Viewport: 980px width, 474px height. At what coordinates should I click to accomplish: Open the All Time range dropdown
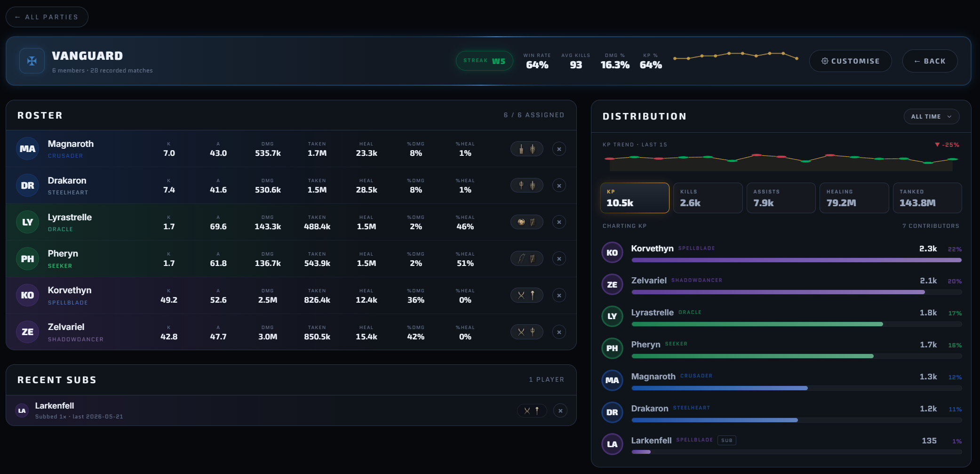pyautogui.click(x=931, y=117)
